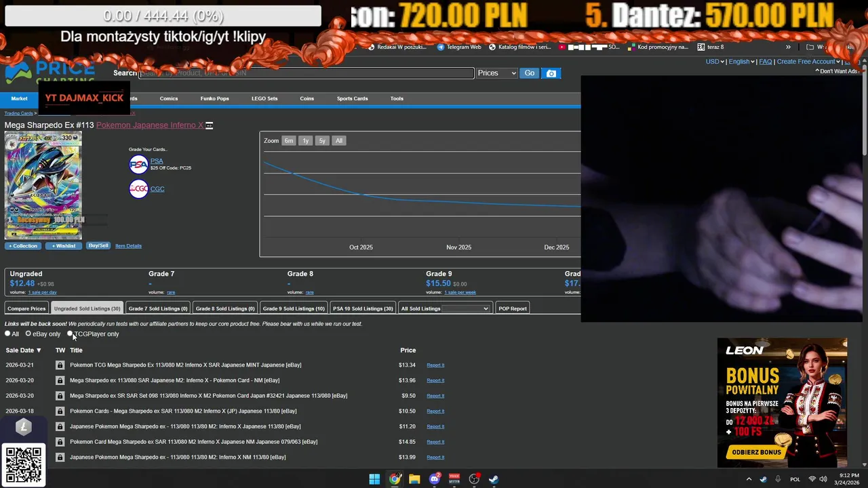Open the Prices search type dropdown

(x=497, y=73)
